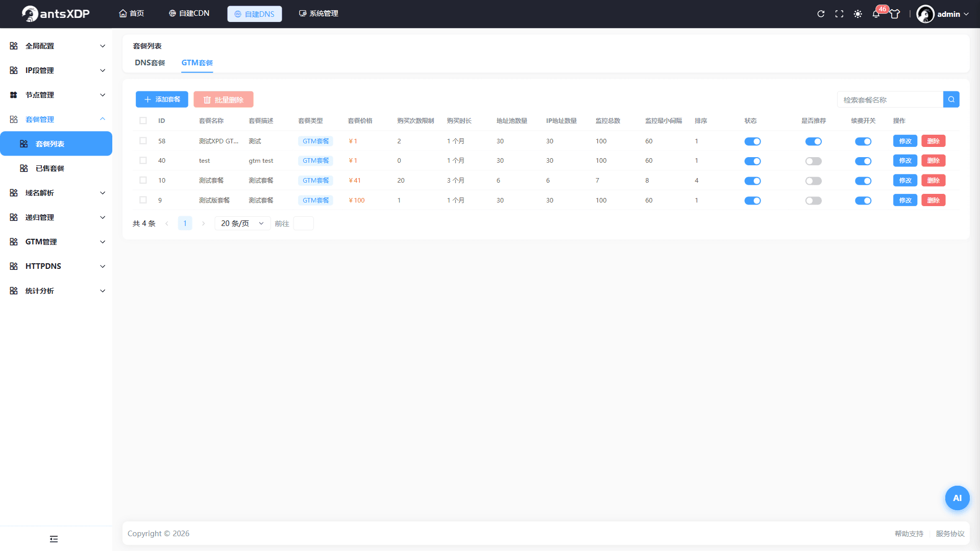Click 修改 for row ID 58
980x551 pixels.
click(x=905, y=141)
